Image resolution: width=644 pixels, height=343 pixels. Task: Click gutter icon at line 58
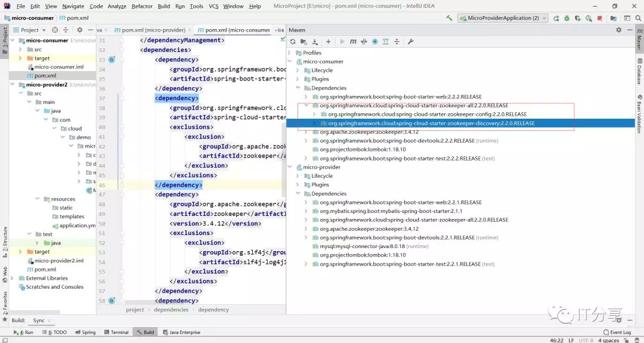pyautogui.click(x=112, y=301)
